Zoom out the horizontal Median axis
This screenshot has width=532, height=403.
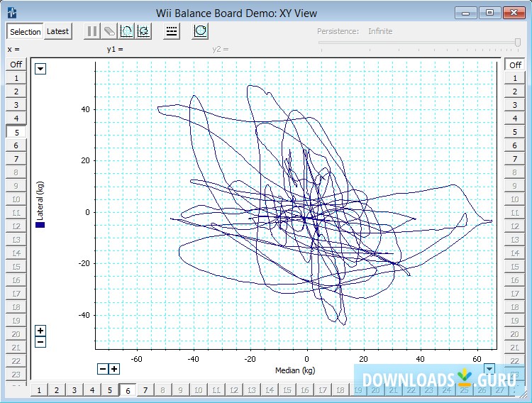point(103,369)
